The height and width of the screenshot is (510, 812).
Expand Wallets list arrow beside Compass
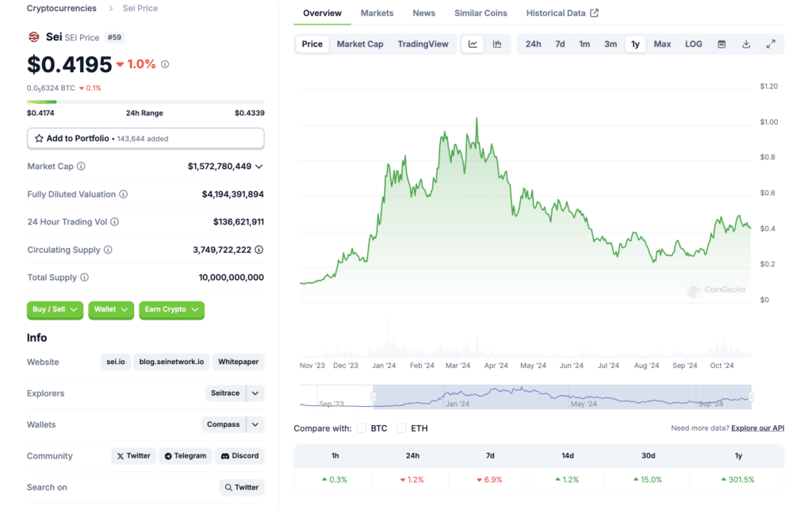[x=255, y=424]
